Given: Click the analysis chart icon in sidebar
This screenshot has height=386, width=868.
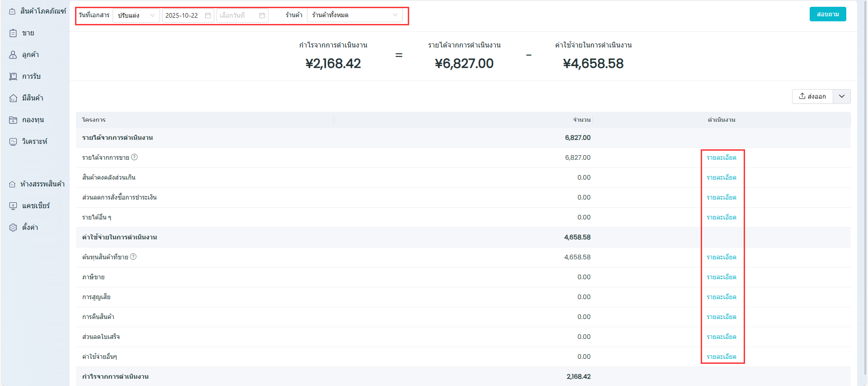Looking at the screenshot, I should (13, 142).
